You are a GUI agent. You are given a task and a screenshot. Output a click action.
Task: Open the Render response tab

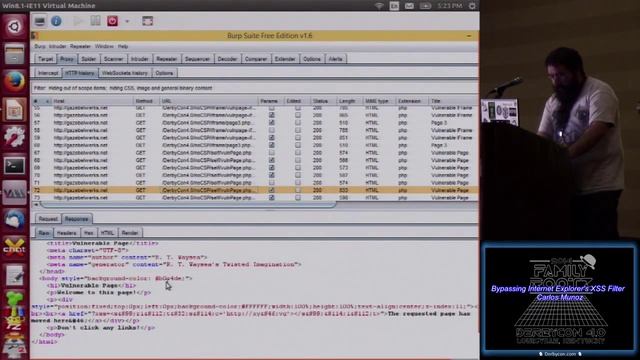(130, 233)
